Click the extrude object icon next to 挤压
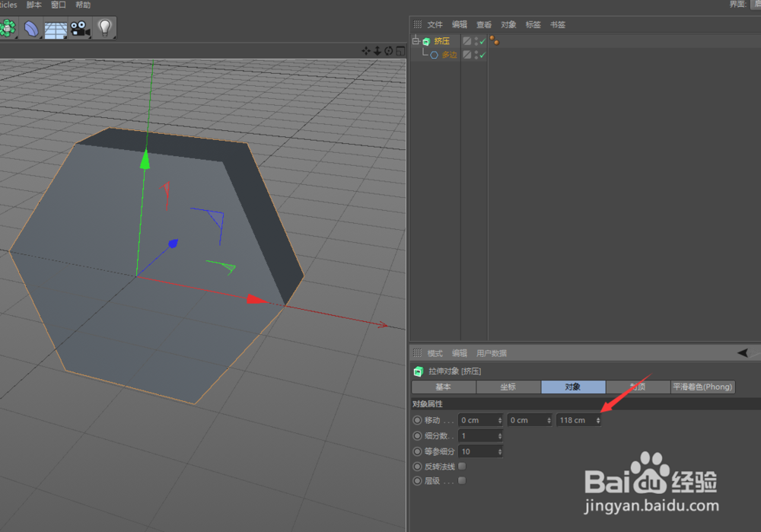761x532 pixels. pyautogui.click(x=426, y=41)
